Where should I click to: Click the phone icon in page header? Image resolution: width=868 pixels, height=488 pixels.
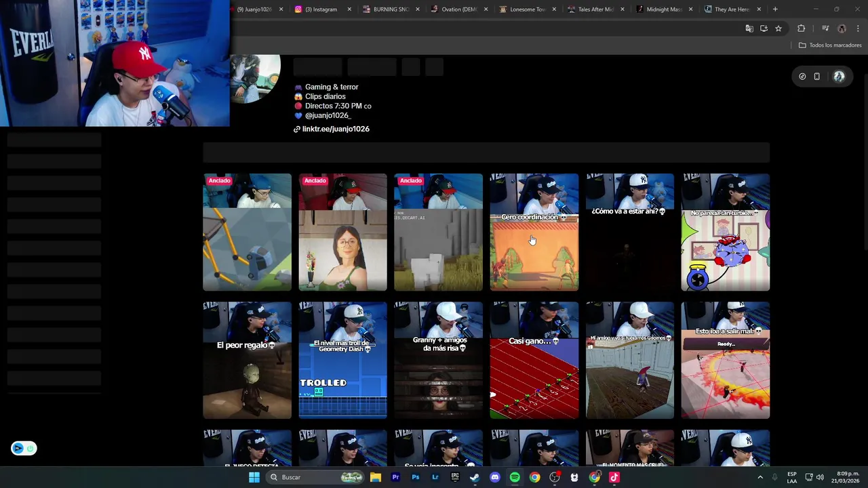(817, 77)
